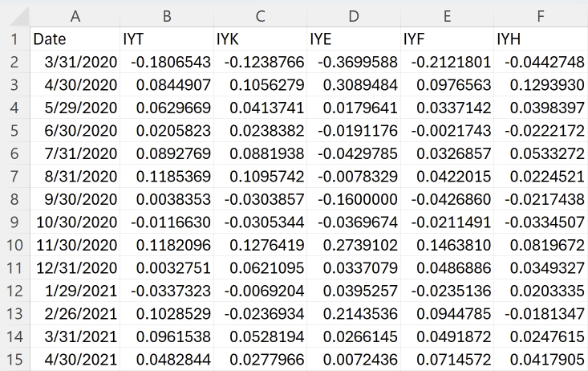Select date cell 4/30/2021

tap(75, 360)
